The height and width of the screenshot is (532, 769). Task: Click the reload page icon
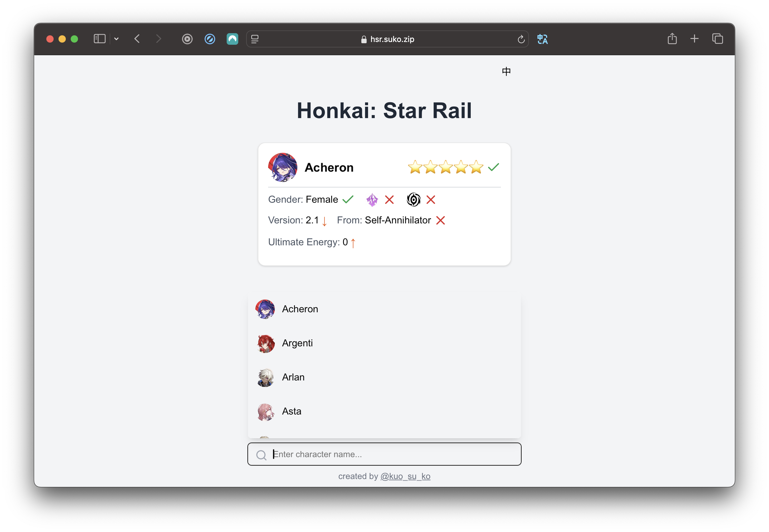pyautogui.click(x=521, y=39)
